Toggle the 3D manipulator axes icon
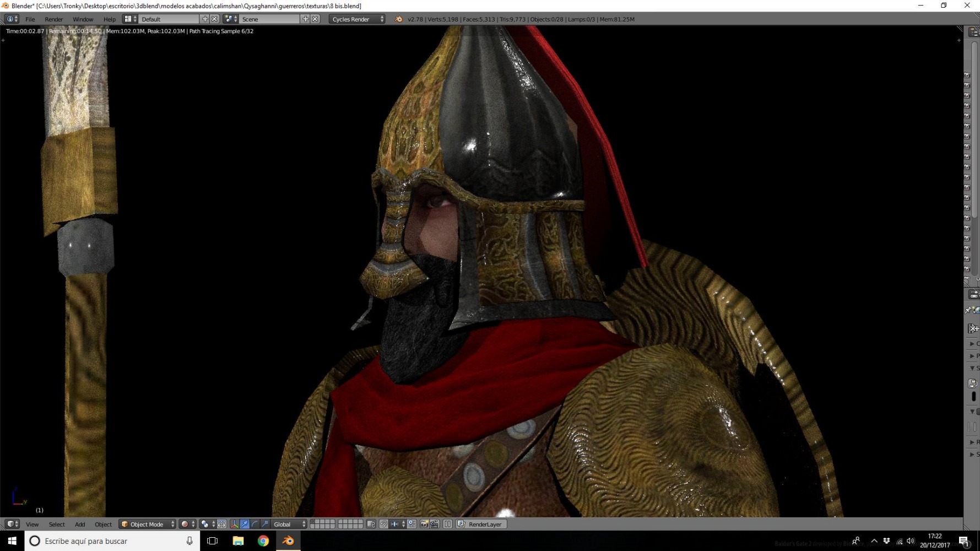Viewport: 980px width, 551px height. (234, 524)
